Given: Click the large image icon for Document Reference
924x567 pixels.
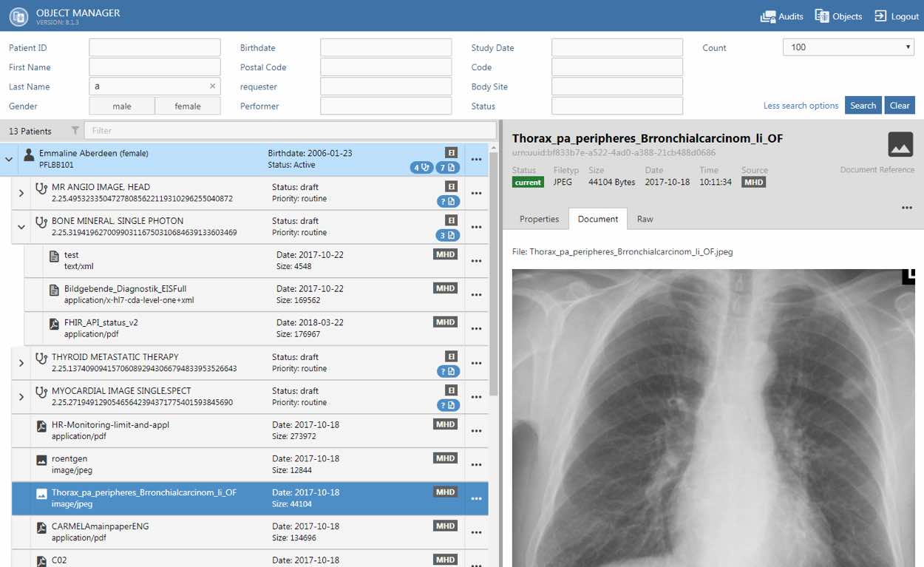Looking at the screenshot, I should point(900,145).
